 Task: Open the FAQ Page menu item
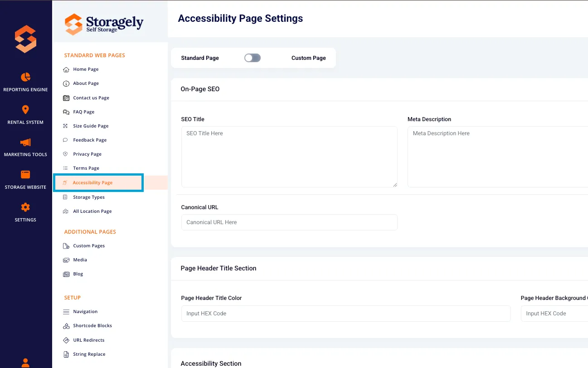click(83, 112)
